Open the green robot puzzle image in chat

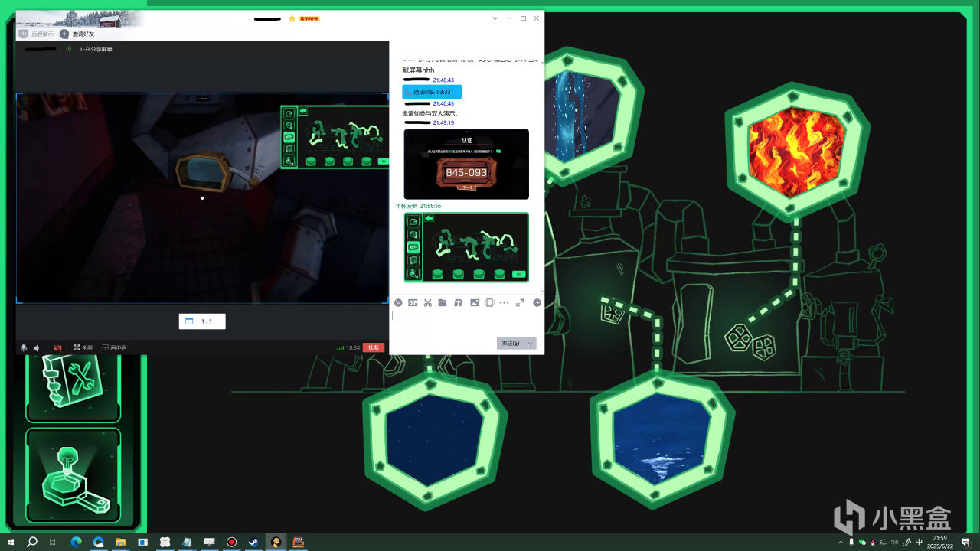[x=466, y=247]
